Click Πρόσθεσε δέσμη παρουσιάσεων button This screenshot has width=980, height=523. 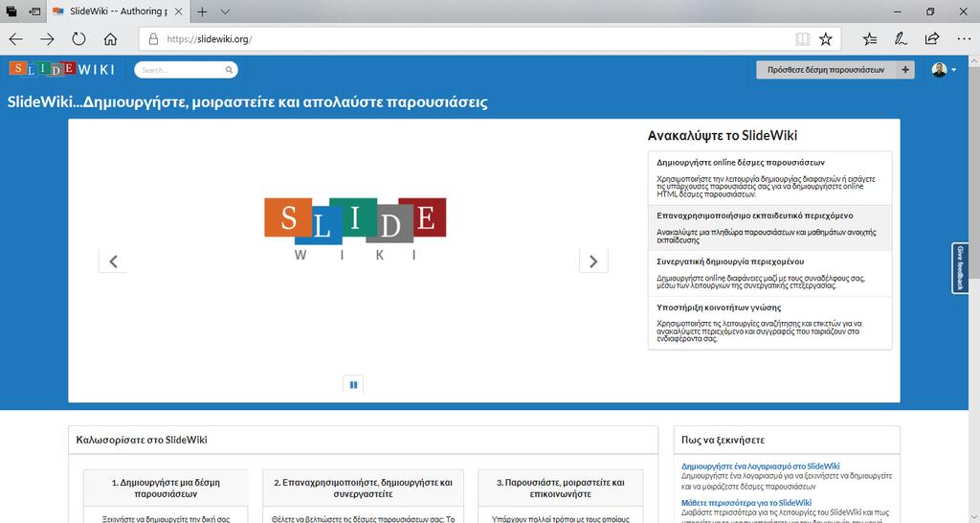835,70
